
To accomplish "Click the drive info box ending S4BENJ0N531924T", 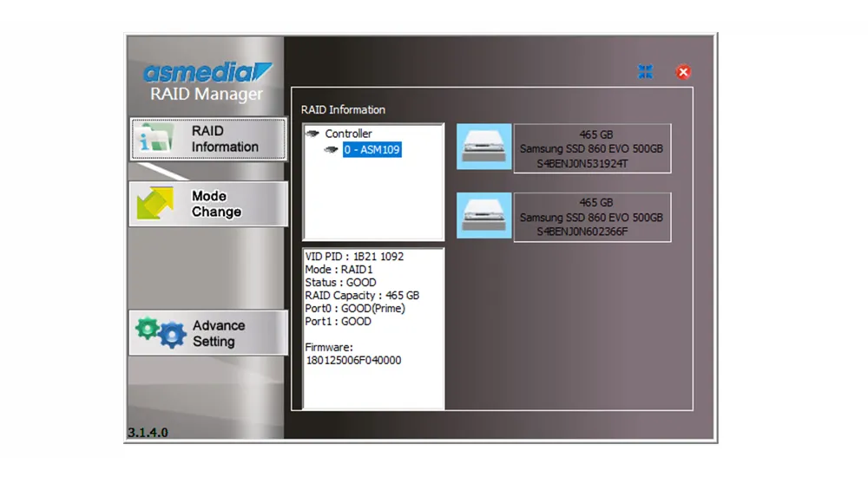I will [x=592, y=149].
